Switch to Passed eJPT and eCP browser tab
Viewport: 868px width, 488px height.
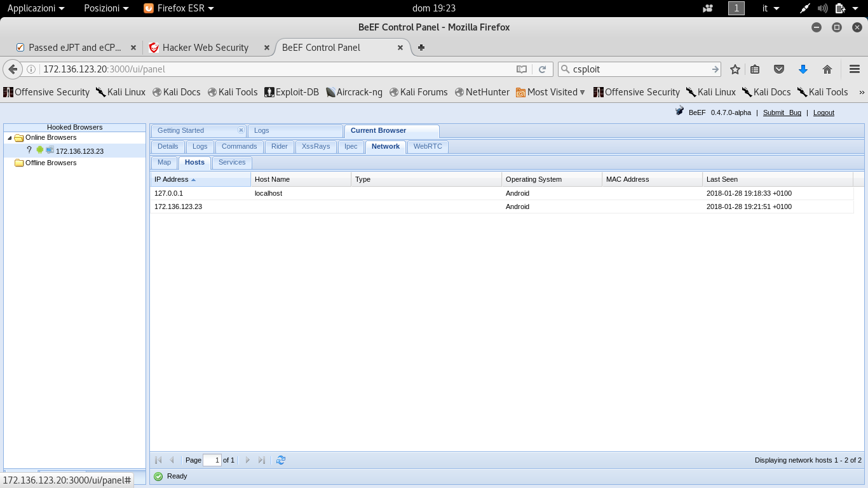click(x=74, y=48)
